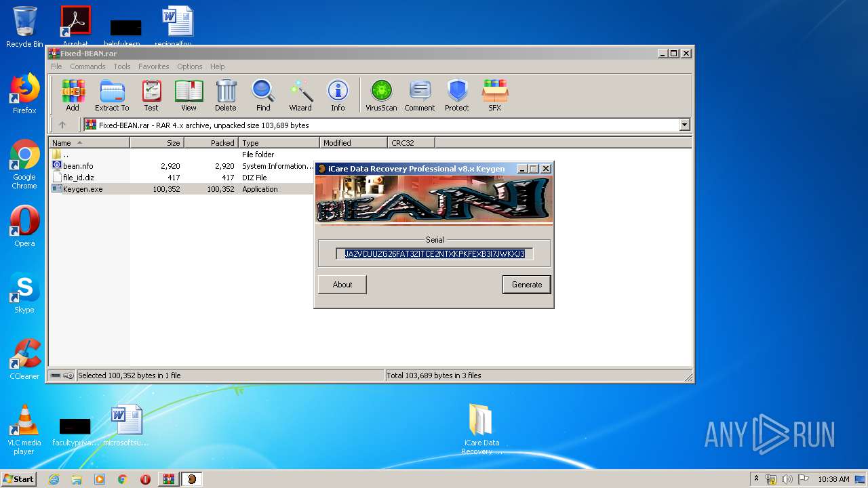Viewport: 868px width, 488px height.
Task: Open the File menu in WinRAR
Action: pos(56,66)
